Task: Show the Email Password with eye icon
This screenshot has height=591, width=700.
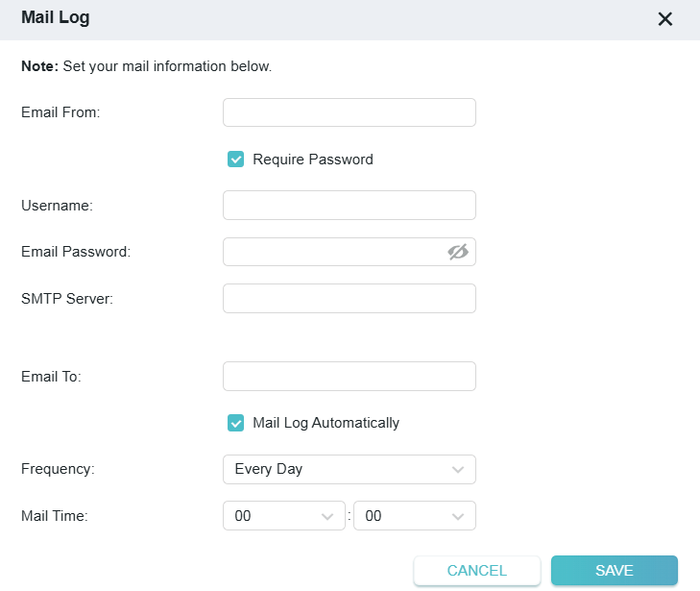Action: (457, 252)
